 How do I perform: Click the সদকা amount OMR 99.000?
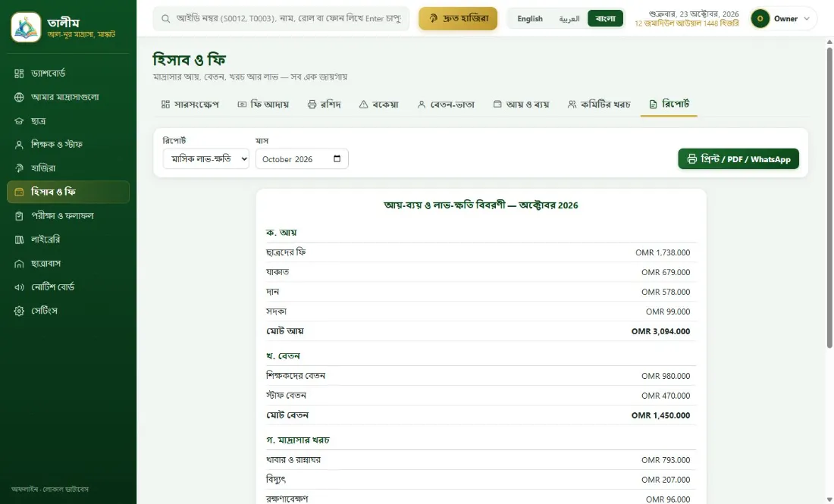click(667, 311)
